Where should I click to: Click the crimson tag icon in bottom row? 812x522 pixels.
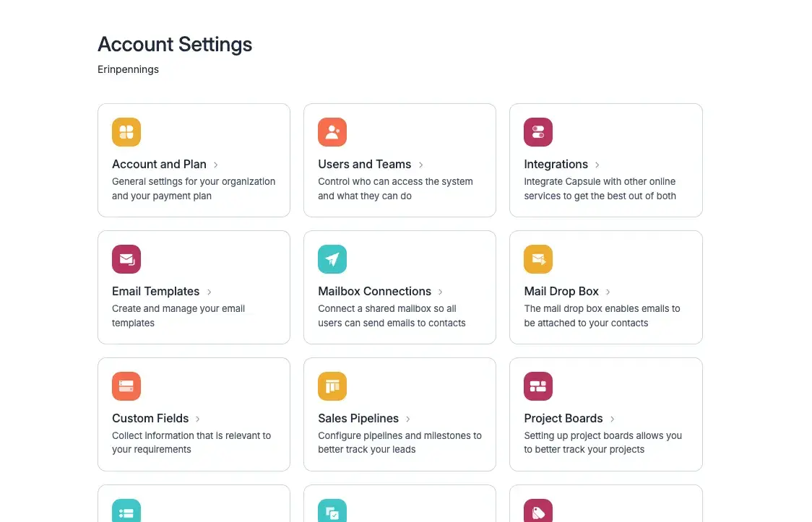click(x=538, y=512)
